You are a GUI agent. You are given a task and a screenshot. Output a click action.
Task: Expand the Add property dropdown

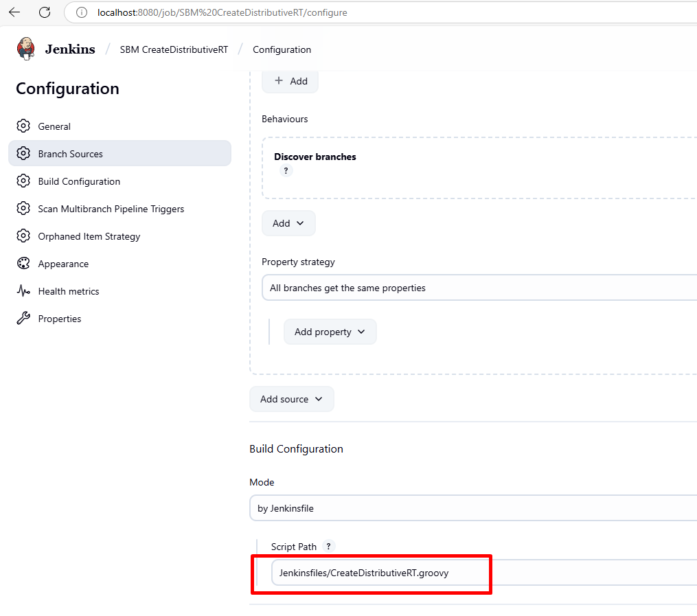click(x=330, y=332)
